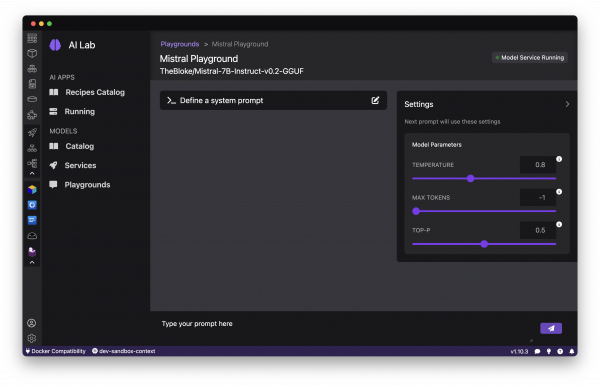Edit the system prompt with pencil icon
Viewport: 600px width, 386px height.
[x=375, y=100]
